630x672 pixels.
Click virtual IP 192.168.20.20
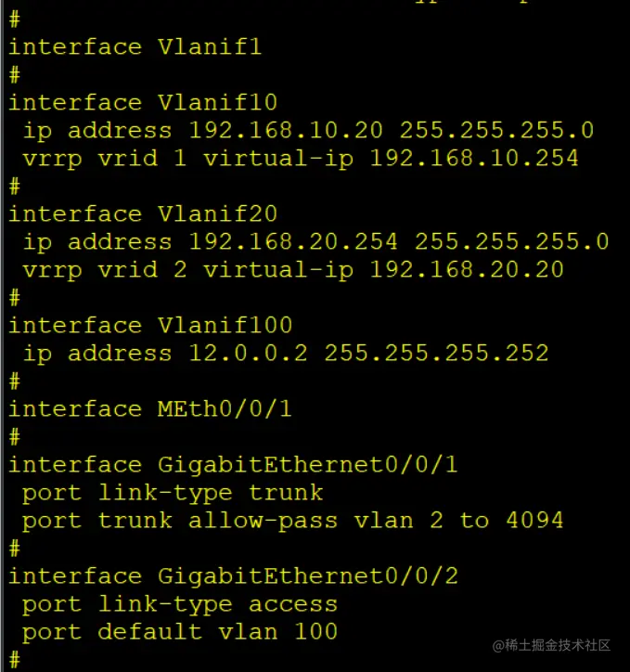tap(466, 270)
